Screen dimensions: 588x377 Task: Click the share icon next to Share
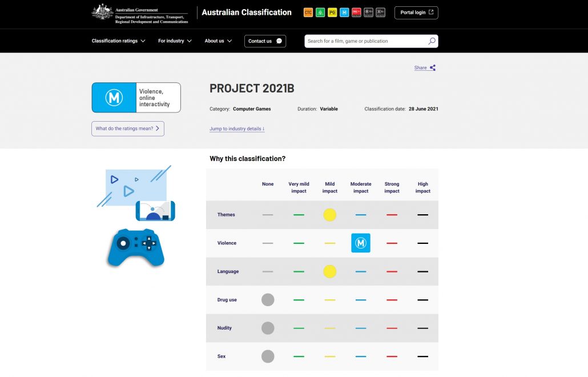433,67
